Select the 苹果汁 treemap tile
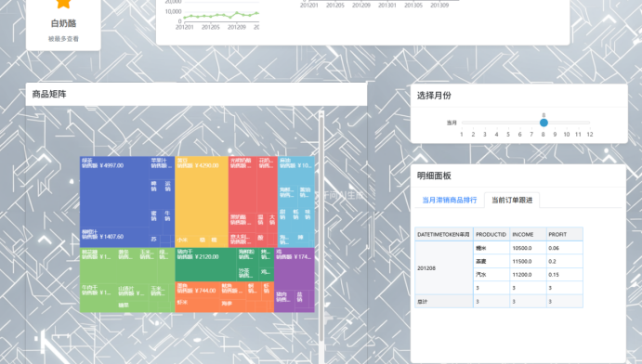642x364 pixels. [x=162, y=168]
